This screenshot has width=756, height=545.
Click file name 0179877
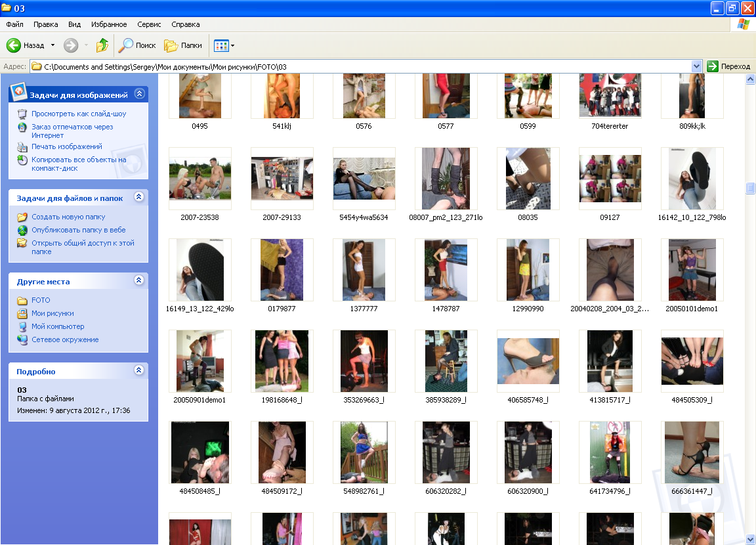[x=282, y=309]
